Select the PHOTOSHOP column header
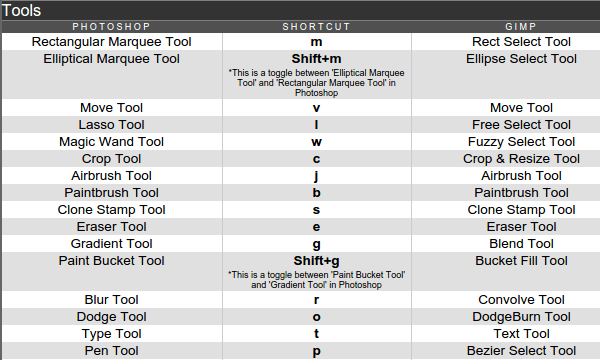This screenshot has height=360, width=600. pyautogui.click(x=111, y=26)
